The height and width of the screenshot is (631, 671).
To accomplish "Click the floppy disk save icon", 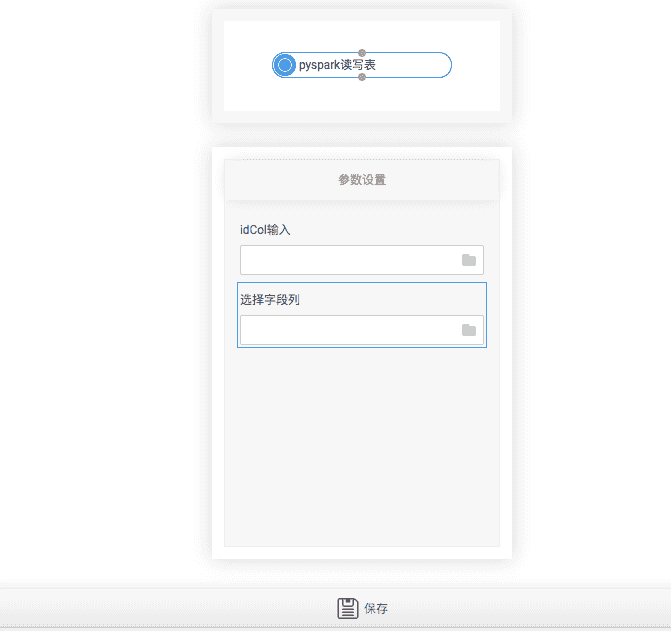I will (348, 608).
